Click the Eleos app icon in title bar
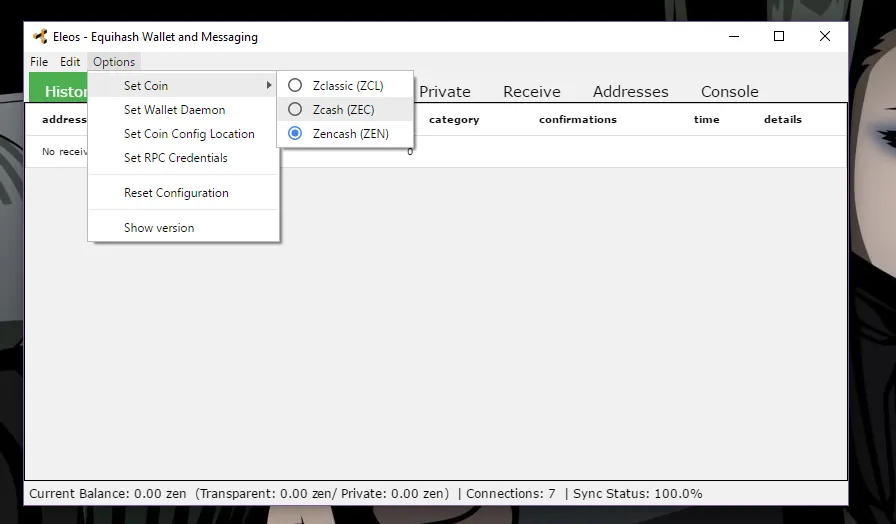 click(x=40, y=37)
